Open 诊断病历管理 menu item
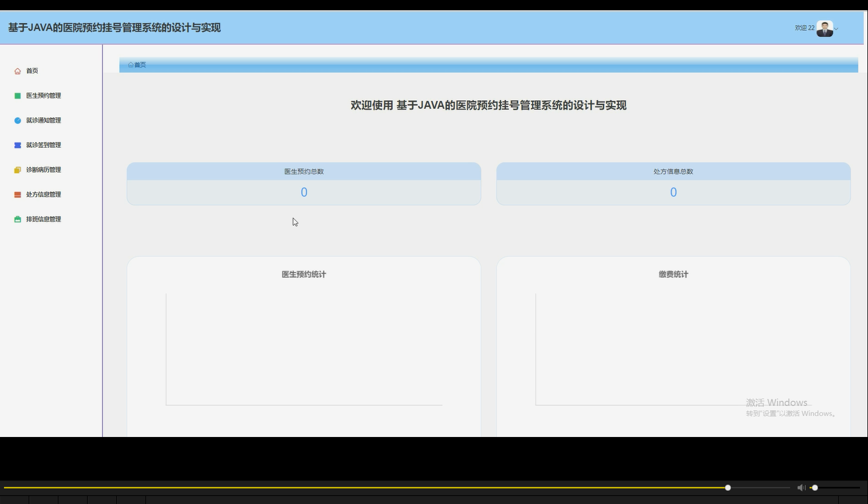This screenshot has width=868, height=504. pos(44,170)
